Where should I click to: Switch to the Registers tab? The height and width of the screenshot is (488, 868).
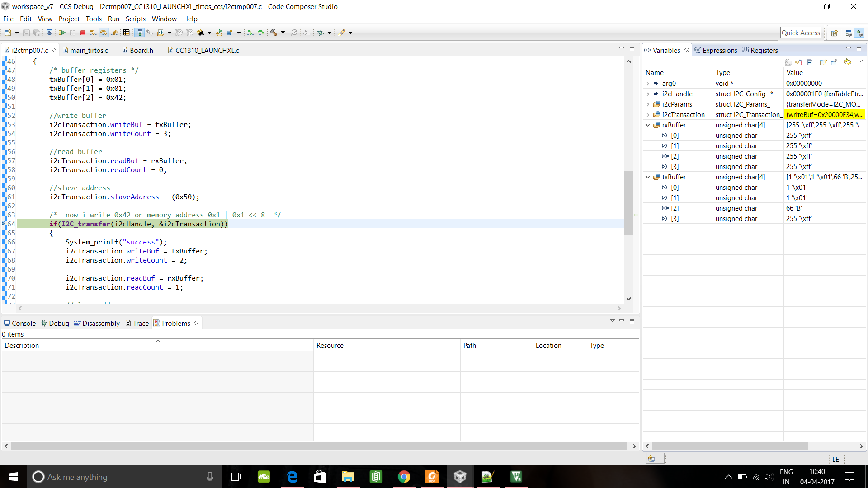(x=764, y=50)
